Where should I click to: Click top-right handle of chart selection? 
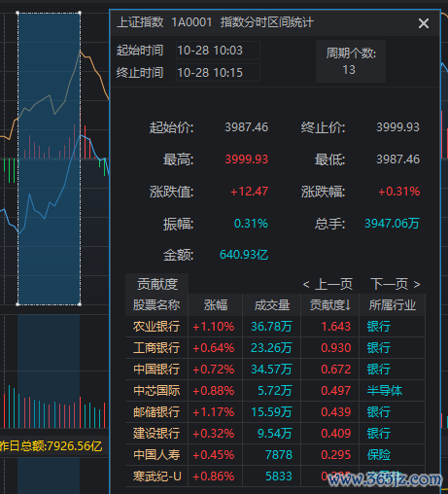click(80, 13)
